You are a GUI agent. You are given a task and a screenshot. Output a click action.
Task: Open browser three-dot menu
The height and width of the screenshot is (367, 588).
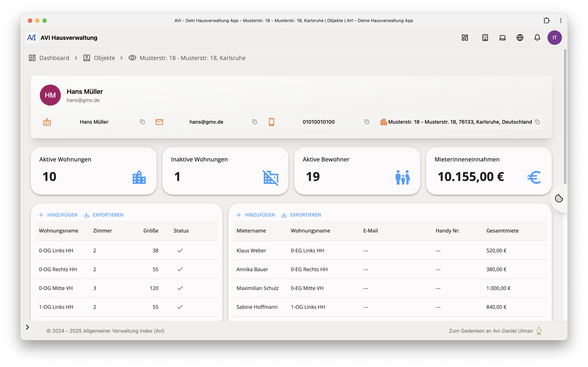(x=561, y=21)
